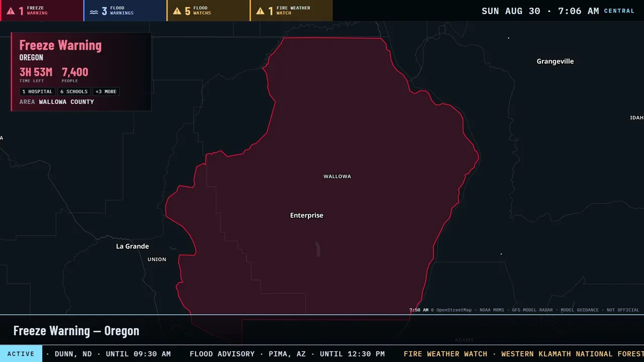Screen dimensions: 644x362
Task: Select the 3 Flood Warnings tab
Action: pyautogui.click(x=125, y=11)
